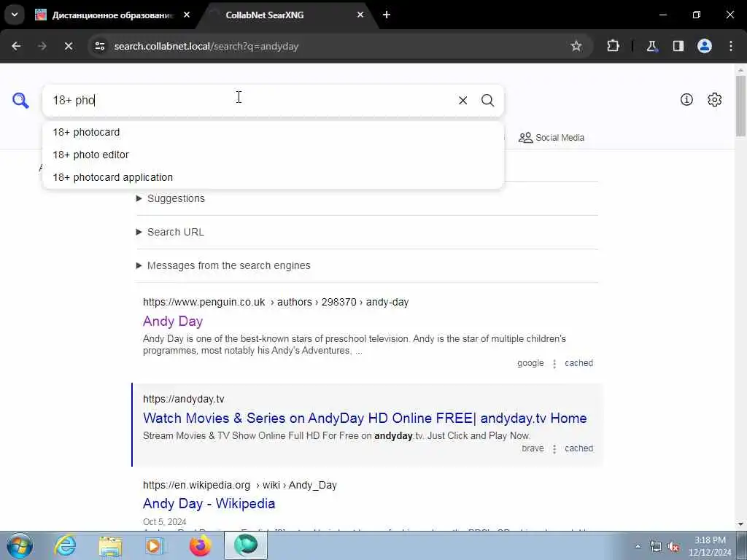Show hidden system tray icons arrow
Image resolution: width=747 pixels, height=560 pixels.
point(638,546)
